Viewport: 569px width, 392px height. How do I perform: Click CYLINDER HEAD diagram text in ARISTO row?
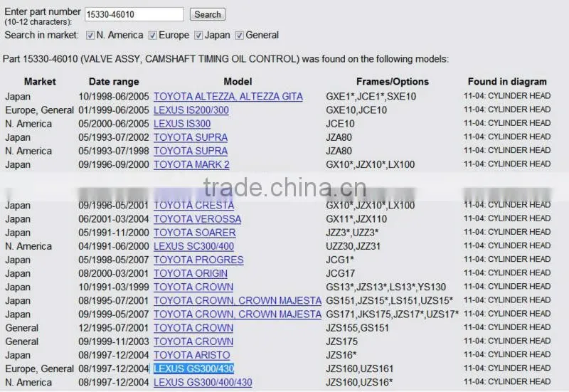tap(507, 354)
